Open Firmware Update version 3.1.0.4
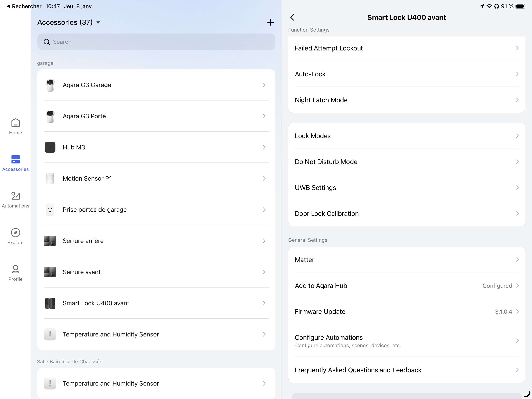This screenshot has height=399, width=532. 406,312
